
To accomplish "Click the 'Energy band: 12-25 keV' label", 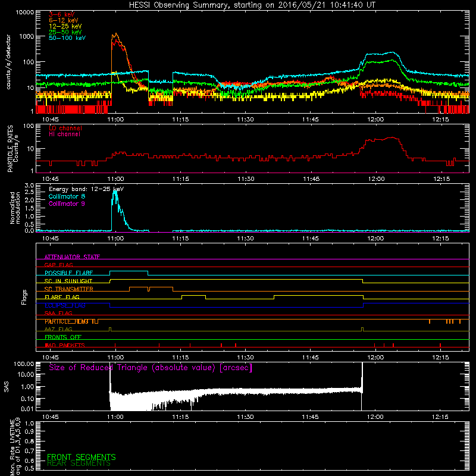I will (x=86, y=189).
